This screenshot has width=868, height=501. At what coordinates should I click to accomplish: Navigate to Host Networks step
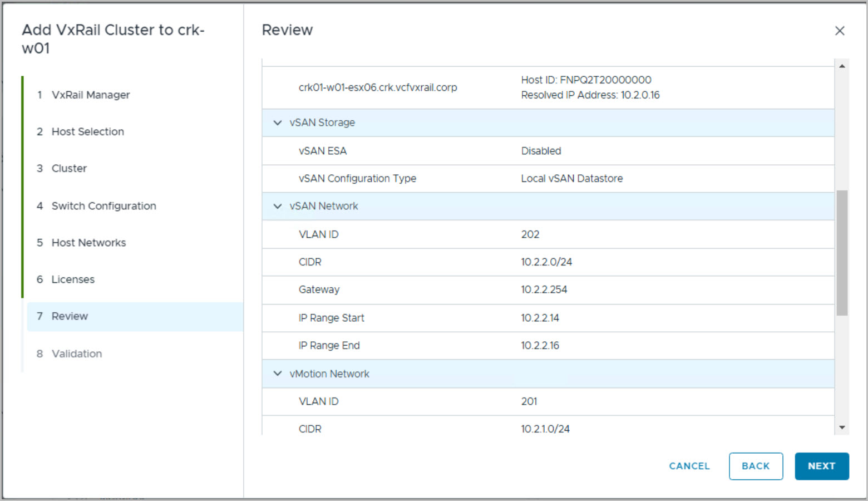(x=88, y=243)
